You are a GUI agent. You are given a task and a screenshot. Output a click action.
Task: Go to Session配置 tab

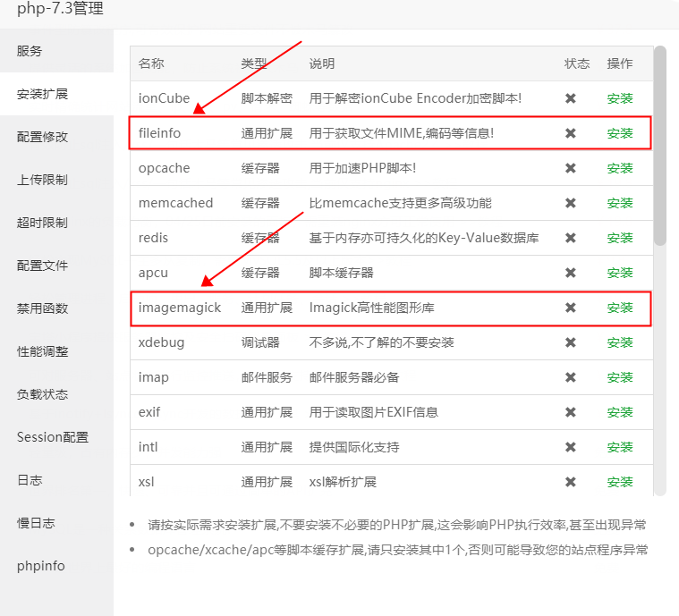pos(53,437)
